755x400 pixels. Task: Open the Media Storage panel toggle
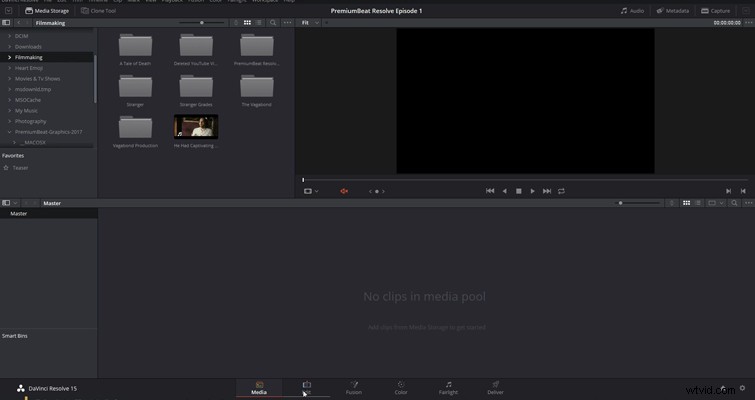(47, 11)
